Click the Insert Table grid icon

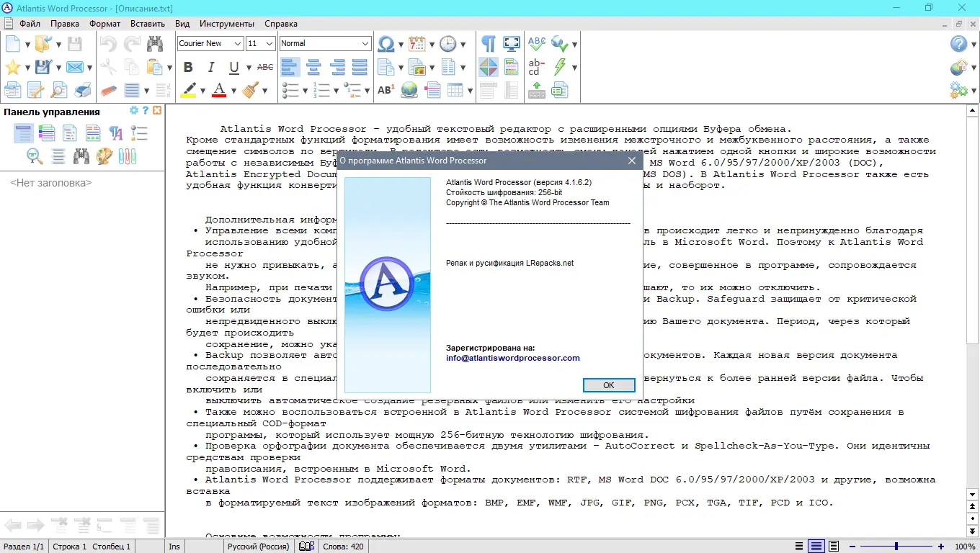pos(455,90)
